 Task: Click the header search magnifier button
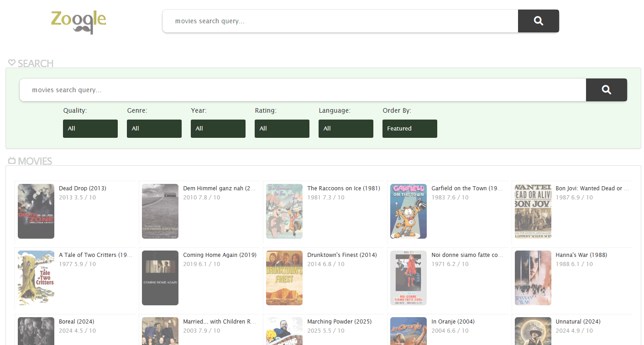pos(539,21)
